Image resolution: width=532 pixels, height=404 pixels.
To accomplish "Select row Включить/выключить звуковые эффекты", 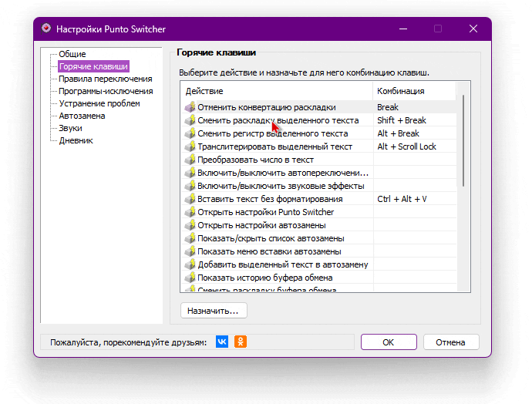I will coord(319,186).
